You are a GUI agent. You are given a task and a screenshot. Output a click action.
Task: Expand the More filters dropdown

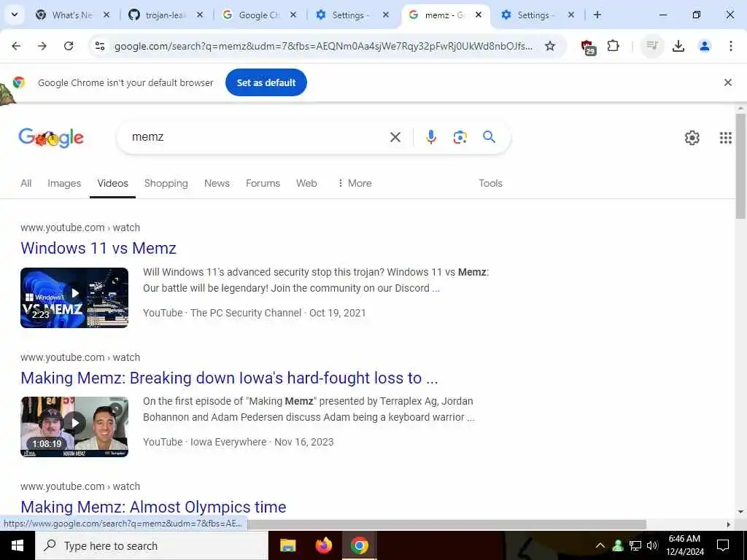pos(355,183)
